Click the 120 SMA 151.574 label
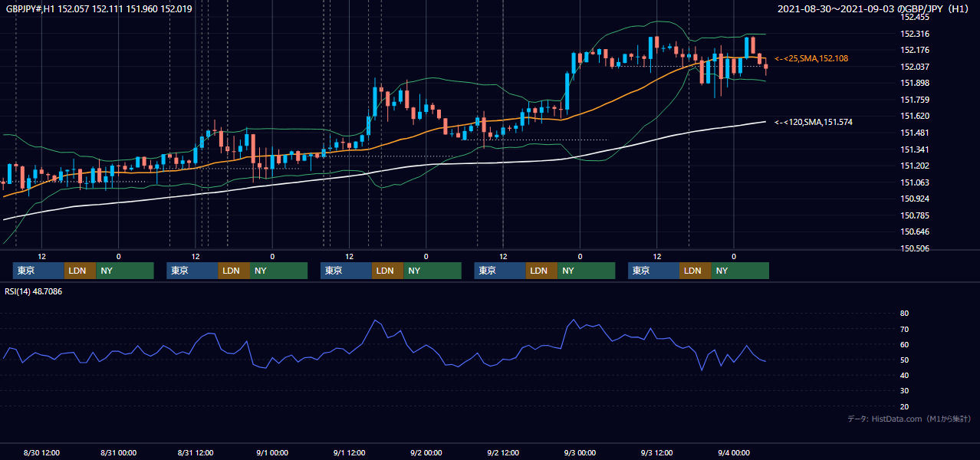This screenshot has width=980, height=460. [x=814, y=122]
